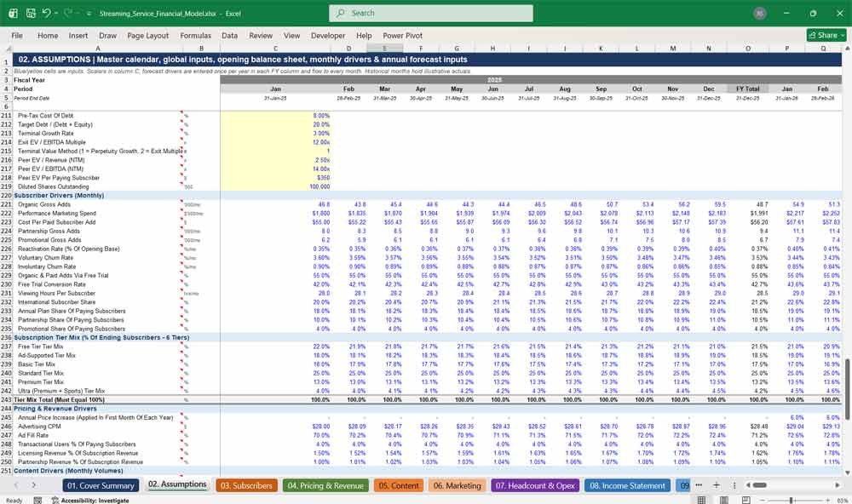This screenshot has height=504, width=852.
Task: Open the Power Pivot ribbon tab
Action: [x=403, y=35]
